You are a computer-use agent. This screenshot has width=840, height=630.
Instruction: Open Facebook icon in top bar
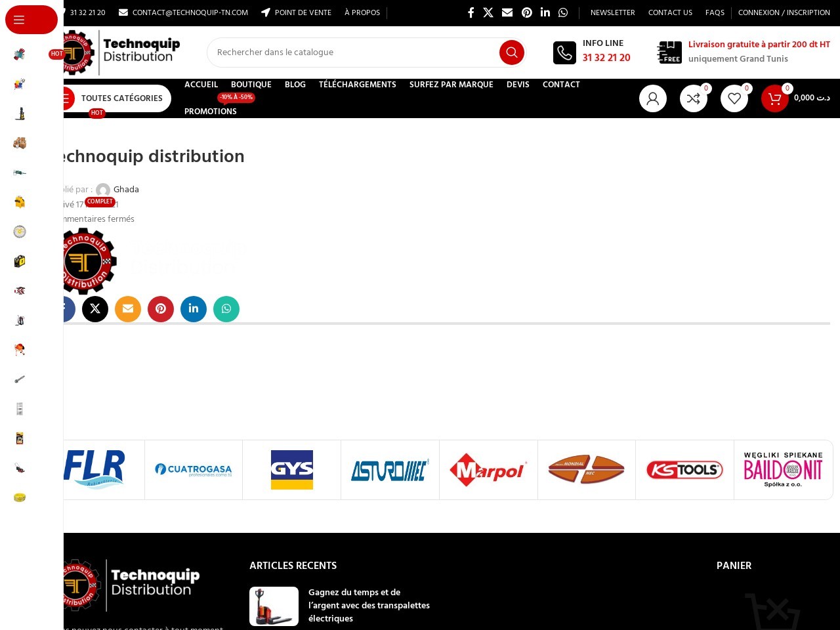tap(471, 12)
